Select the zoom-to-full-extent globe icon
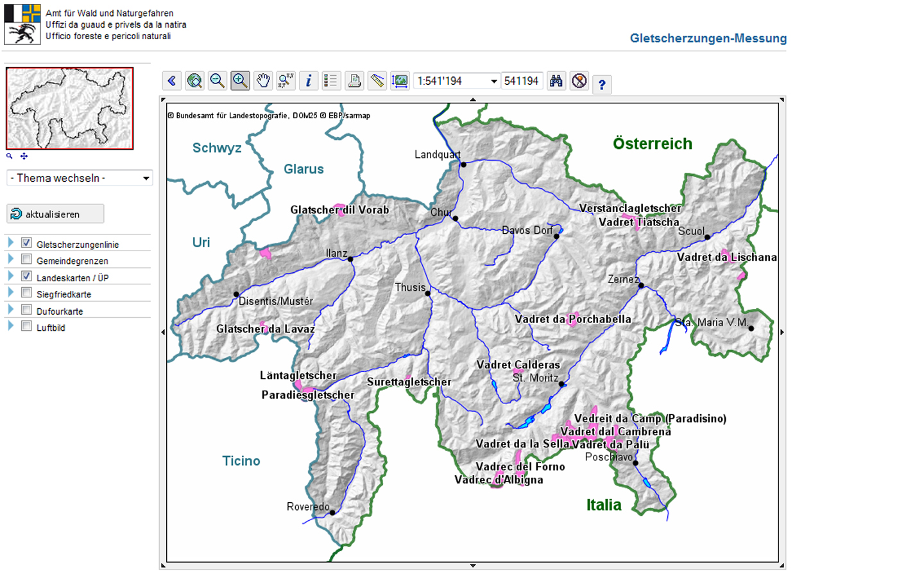This screenshot has height=578, width=924. tap(194, 81)
